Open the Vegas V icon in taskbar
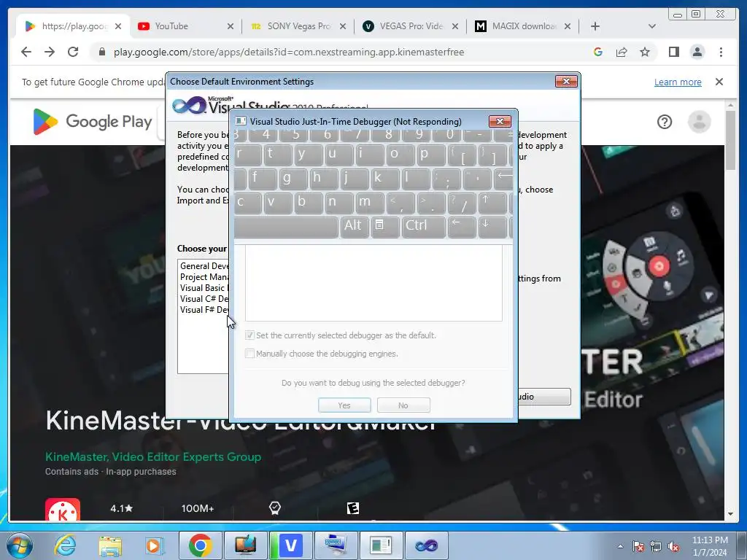The image size is (747, 560). (x=290, y=545)
